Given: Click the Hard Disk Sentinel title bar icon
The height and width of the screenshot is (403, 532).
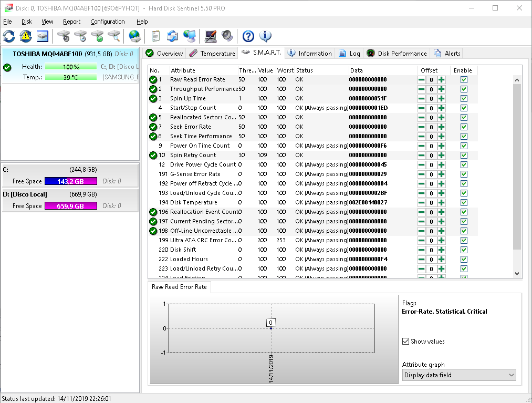Looking at the screenshot, I should pyautogui.click(x=8, y=8).
